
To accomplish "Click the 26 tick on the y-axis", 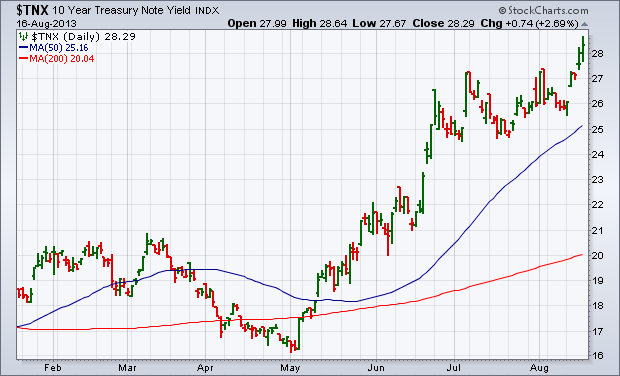I will coord(598,104).
